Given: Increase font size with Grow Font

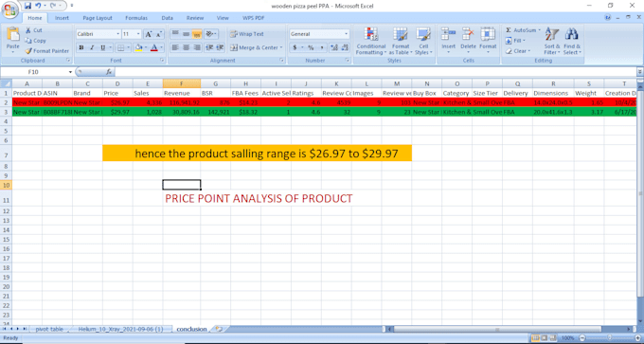Looking at the screenshot, I should (x=149, y=34).
